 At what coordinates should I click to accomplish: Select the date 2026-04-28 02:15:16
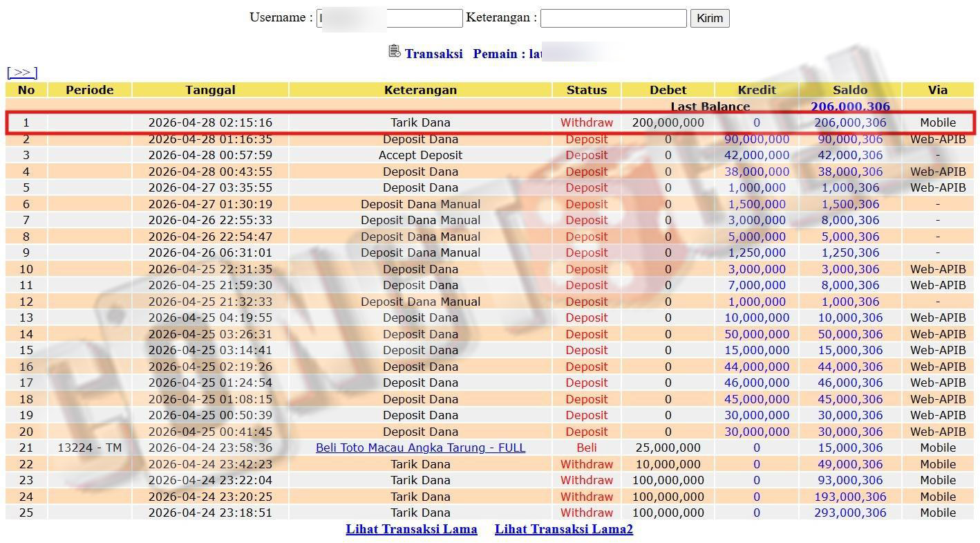pos(210,122)
